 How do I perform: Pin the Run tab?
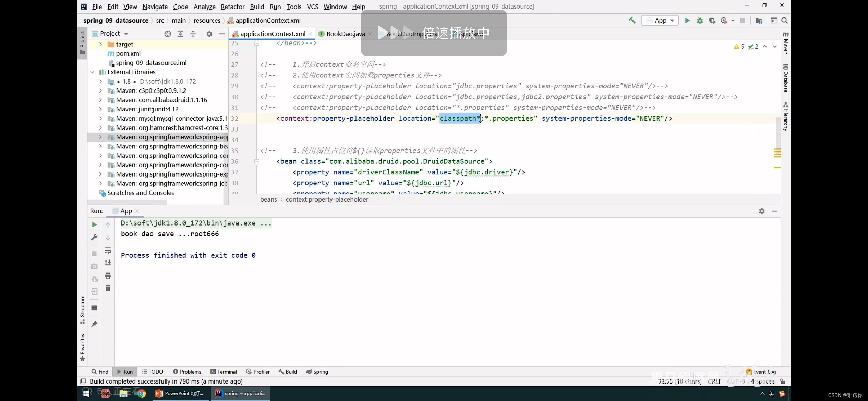click(x=94, y=324)
